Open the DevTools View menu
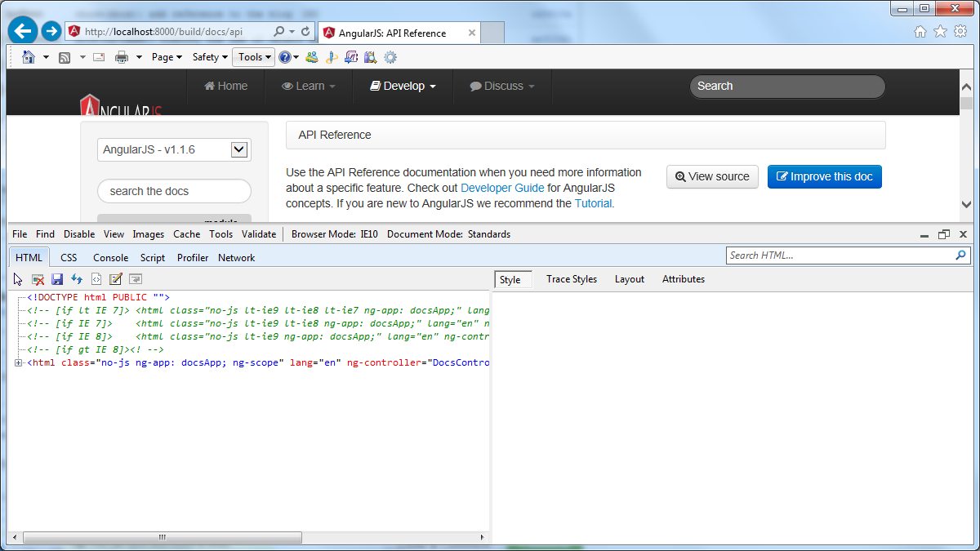 [114, 234]
